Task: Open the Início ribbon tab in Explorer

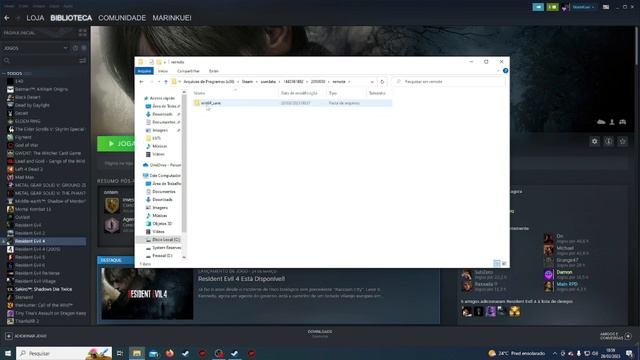Action: pyautogui.click(x=163, y=71)
